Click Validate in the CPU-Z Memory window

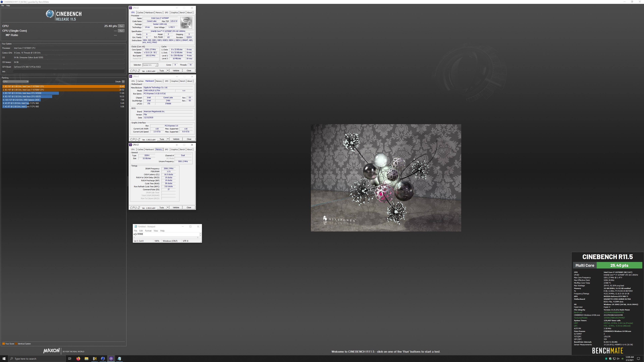pyautogui.click(x=176, y=208)
